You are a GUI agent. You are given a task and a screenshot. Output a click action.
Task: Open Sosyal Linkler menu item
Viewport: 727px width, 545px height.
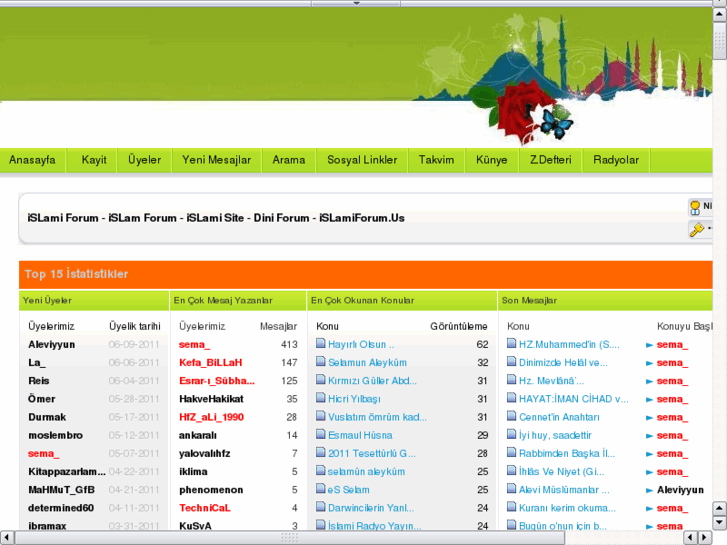[362, 160]
